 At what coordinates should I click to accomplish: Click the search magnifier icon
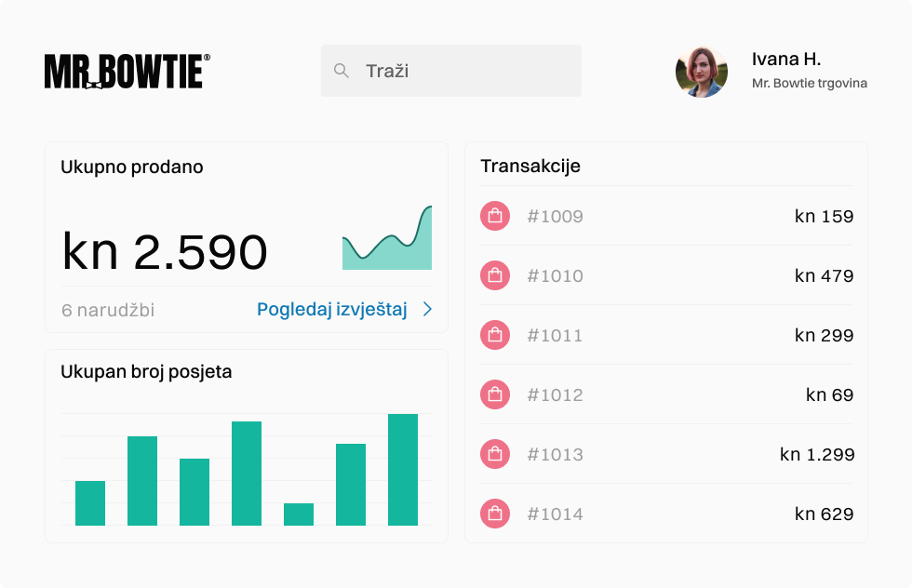click(342, 71)
